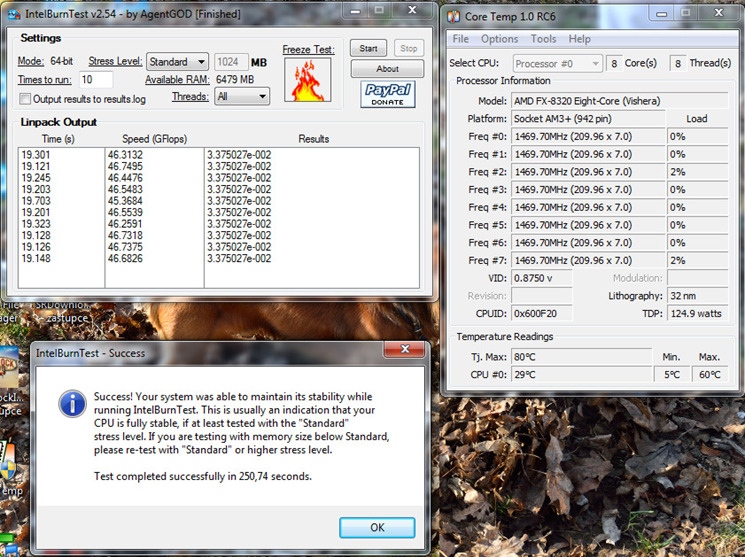Click the CPU #0 temperature 29°C
This screenshot has width=745, height=557.
(582, 375)
